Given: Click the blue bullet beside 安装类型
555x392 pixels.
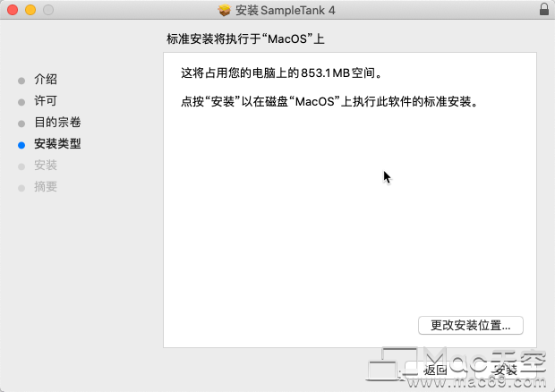Looking at the screenshot, I should [x=21, y=145].
